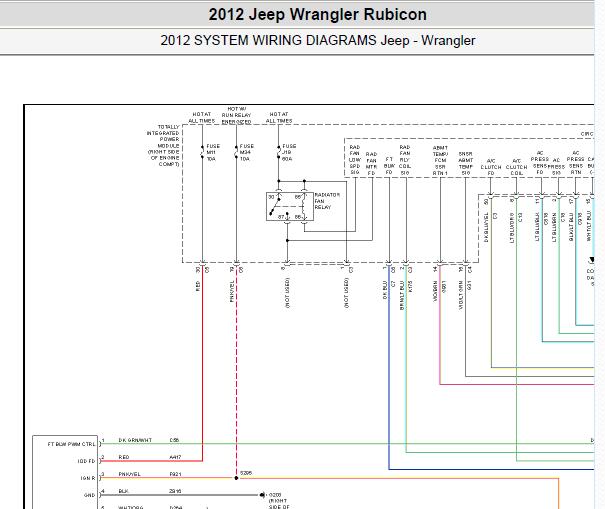605x509 pixels.
Task: Select the "RADIATOR FAN RELAY" label
Action: pos(327,201)
